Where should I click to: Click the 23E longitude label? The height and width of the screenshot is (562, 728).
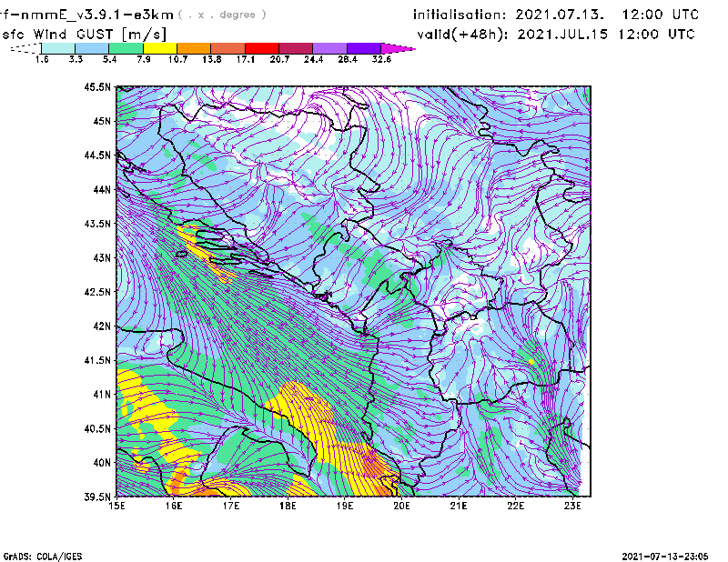(572, 506)
